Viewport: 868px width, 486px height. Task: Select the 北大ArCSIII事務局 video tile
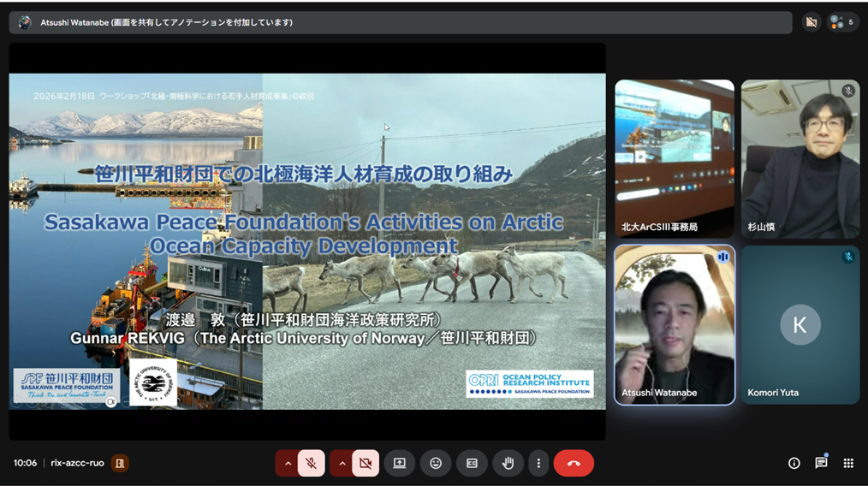pos(675,158)
